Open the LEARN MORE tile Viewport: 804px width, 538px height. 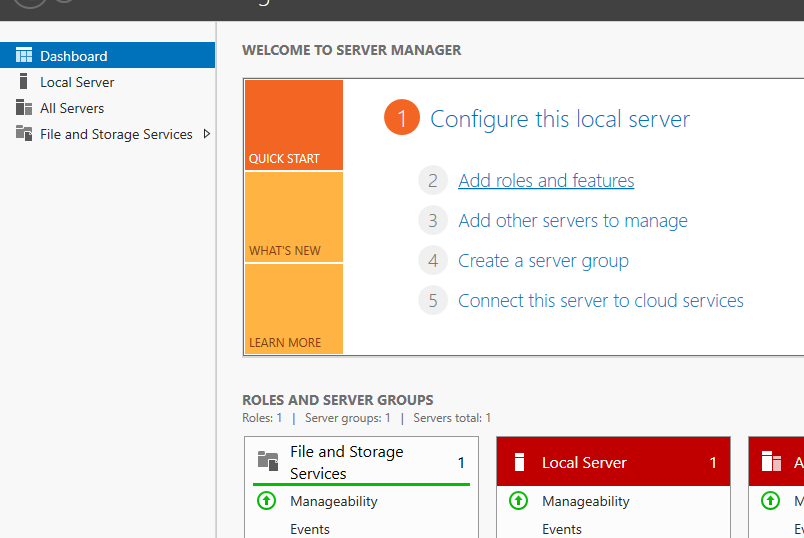(293, 309)
